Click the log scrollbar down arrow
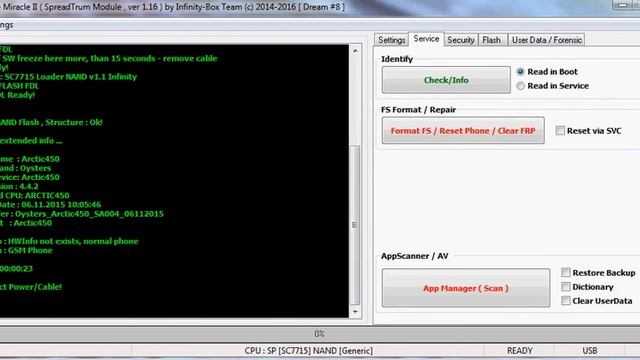 click(355, 312)
